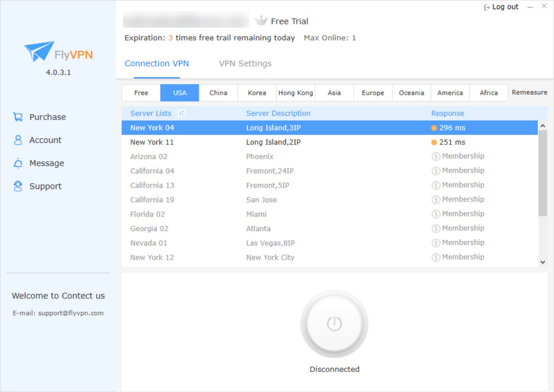Click the Support headset icon

tap(18, 186)
